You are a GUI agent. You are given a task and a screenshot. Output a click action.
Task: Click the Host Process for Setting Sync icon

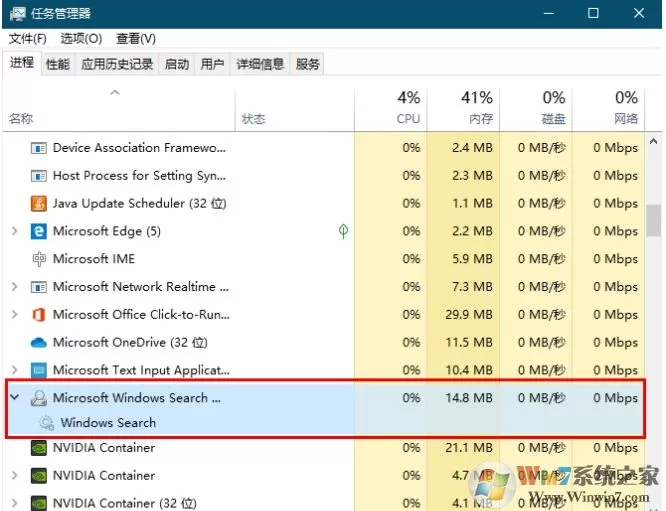coord(39,176)
